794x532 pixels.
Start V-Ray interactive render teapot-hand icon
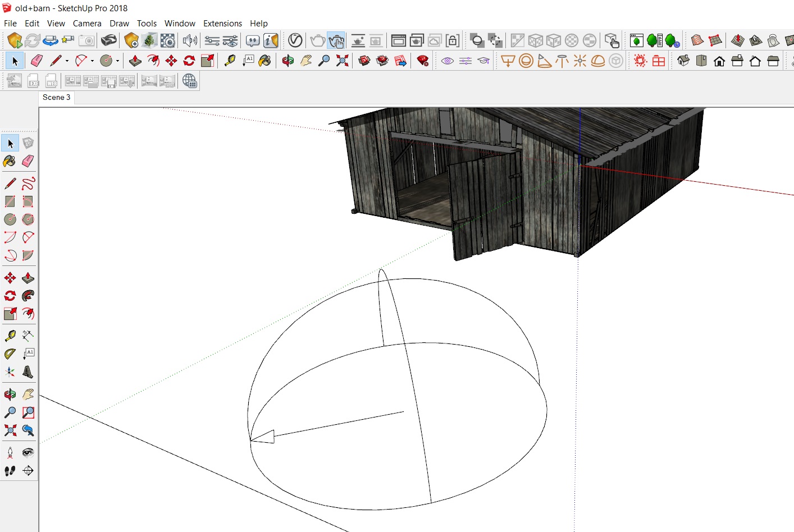point(336,40)
